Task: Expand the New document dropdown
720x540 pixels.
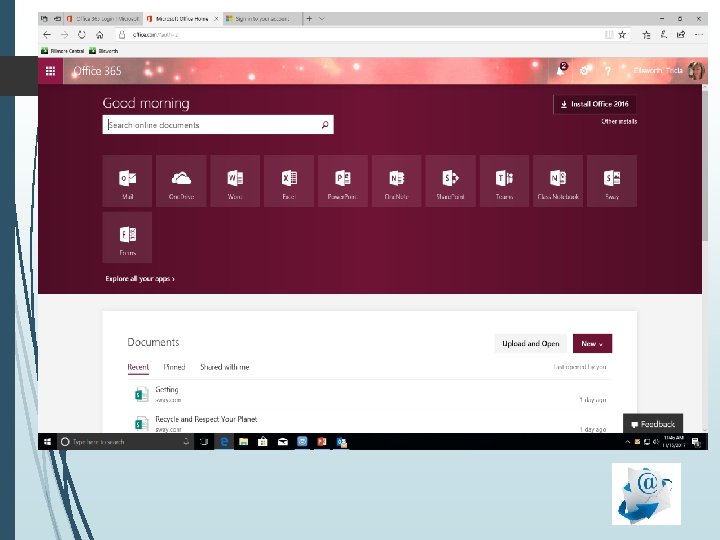Action: [592, 343]
